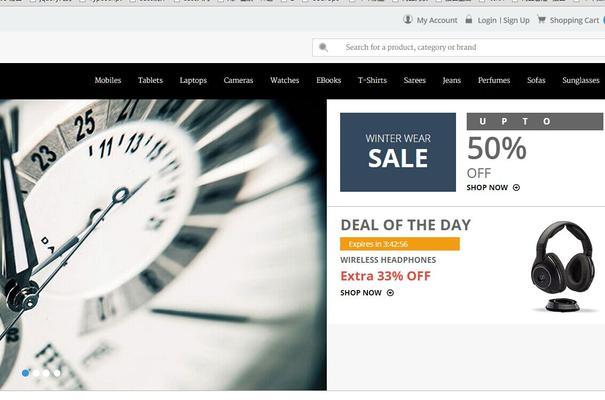Viewport: 605px width, 400px height.
Task: Click the wireless headphones product image
Action: (563, 267)
